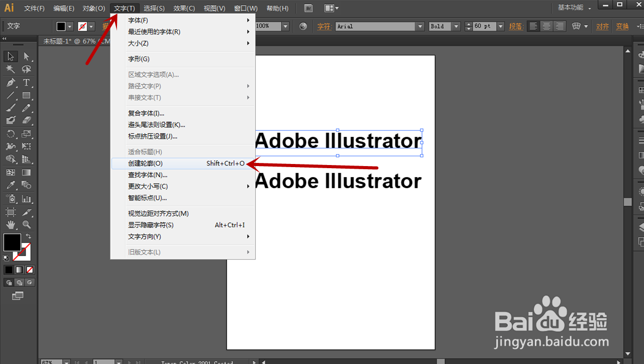
Task: Pick the Perspective Grid tool
Action: point(27,159)
